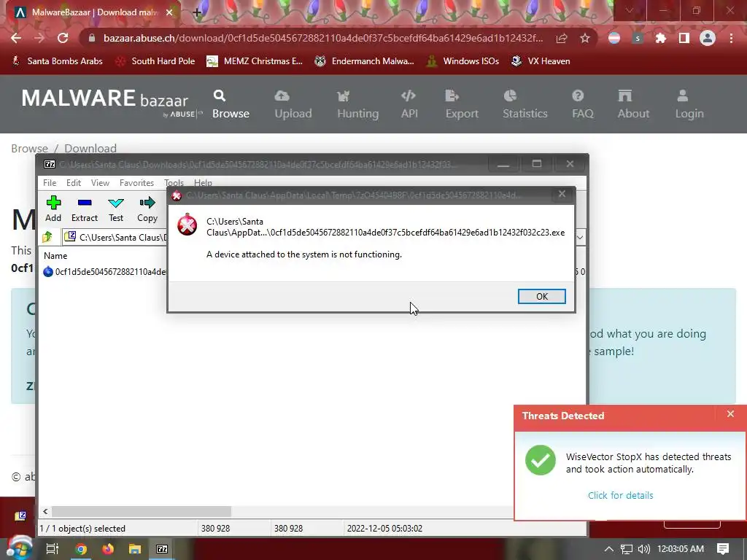
Task: Click the 7-Zip horizontal scrollbar thumb
Action: pyautogui.click(x=142, y=511)
